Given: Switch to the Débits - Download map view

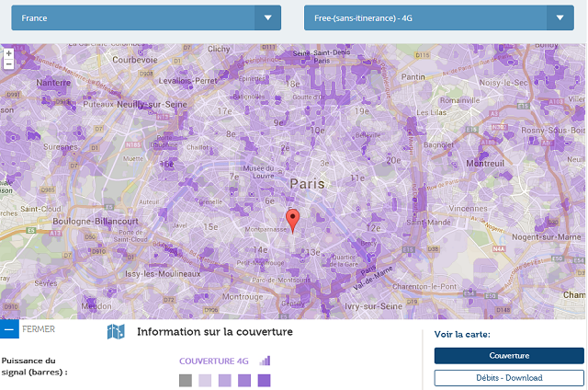Looking at the screenshot, I should pyautogui.click(x=509, y=377).
